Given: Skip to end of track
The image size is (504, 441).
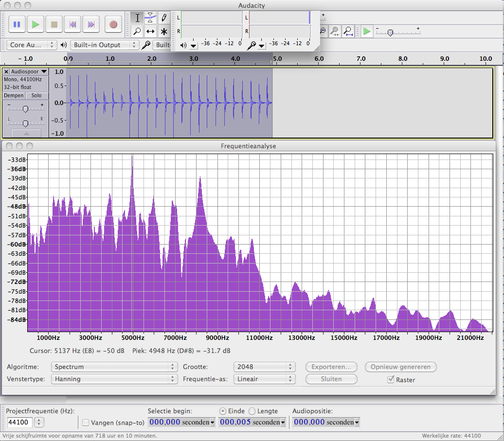Looking at the screenshot, I should pyautogui.click(x=91, y=24).
